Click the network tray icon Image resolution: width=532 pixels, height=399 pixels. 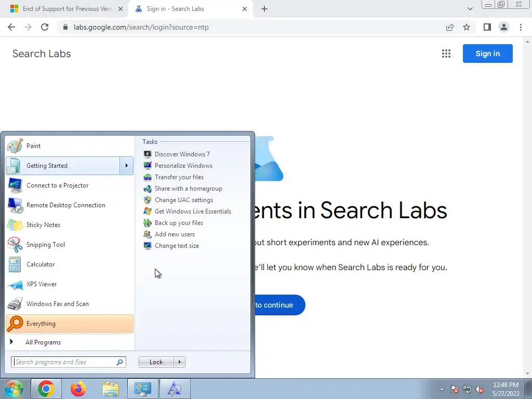click(467, 390)
